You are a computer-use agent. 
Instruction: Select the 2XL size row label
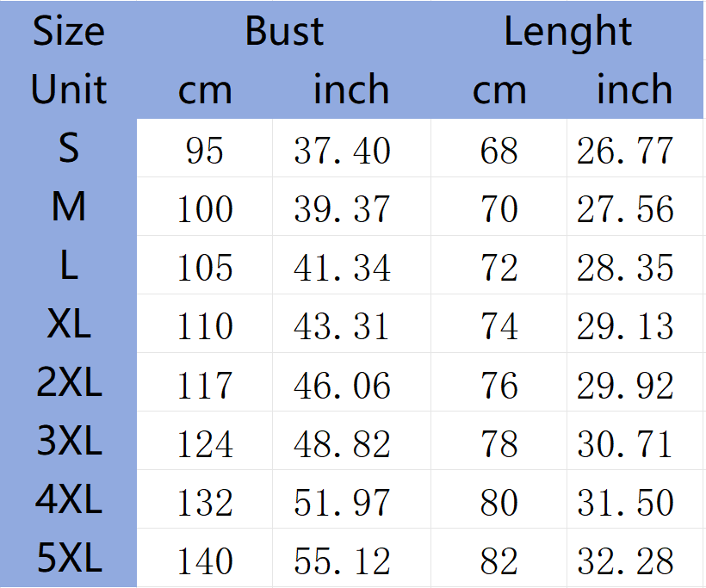[68, 383]
